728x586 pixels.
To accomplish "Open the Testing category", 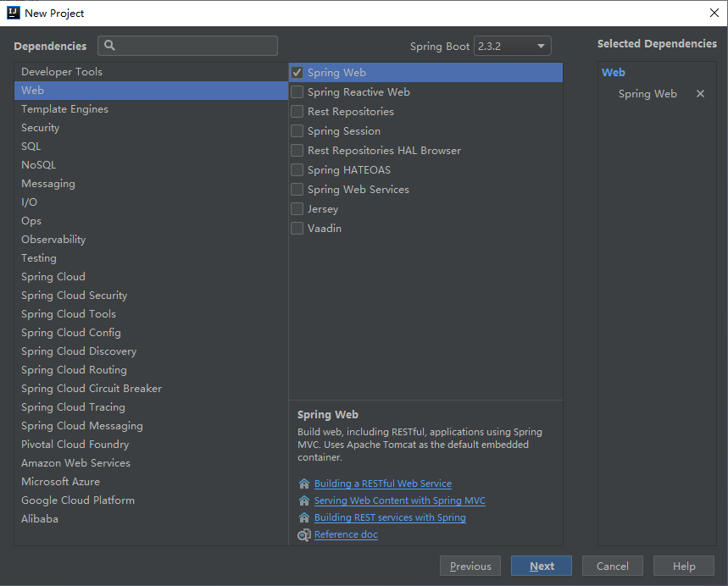I will point(152,258).
